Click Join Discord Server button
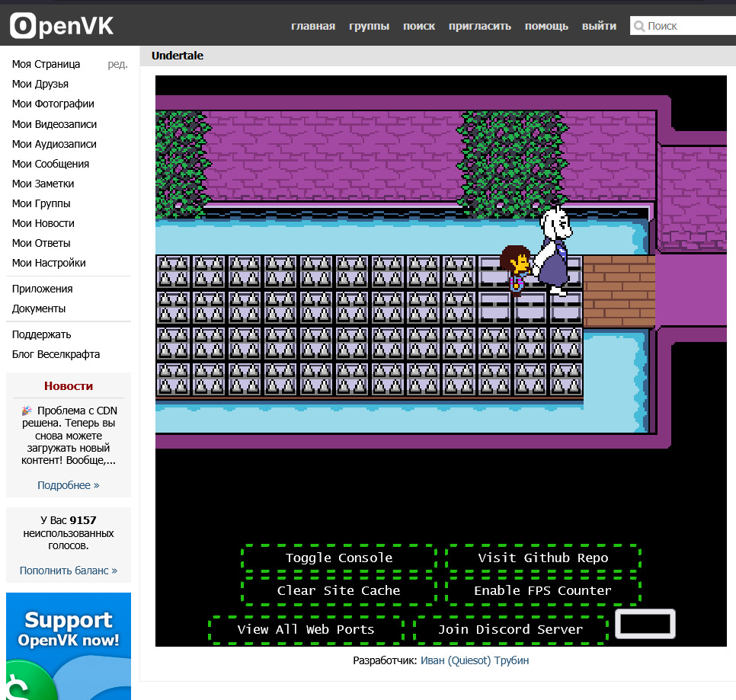The height and width of the screenshot is (700, 736). pyautogui.click(x=510, y=630)
